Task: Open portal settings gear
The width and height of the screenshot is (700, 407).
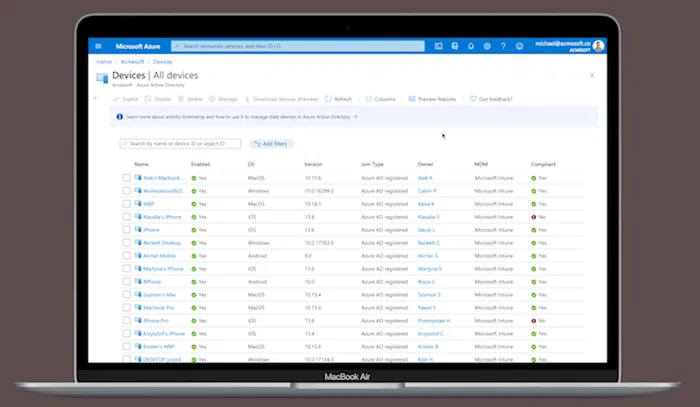Action: point(487,46)
